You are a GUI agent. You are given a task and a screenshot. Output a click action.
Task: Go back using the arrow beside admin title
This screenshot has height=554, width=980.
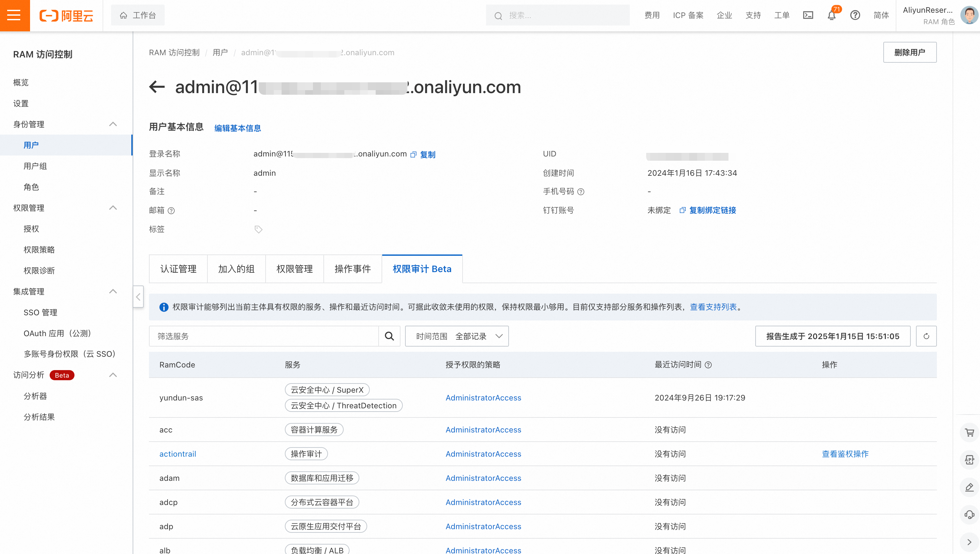(x=157, y=87)
